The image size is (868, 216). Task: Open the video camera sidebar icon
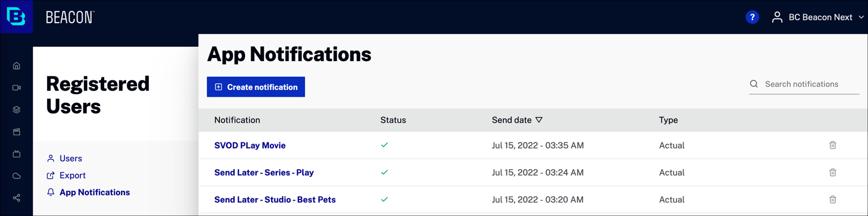tap(16, 88)
